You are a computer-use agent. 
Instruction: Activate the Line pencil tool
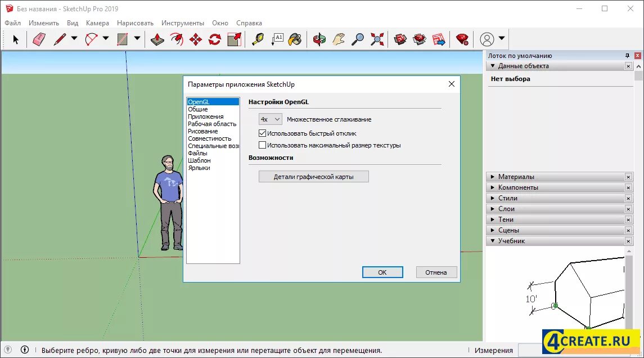tap(60, 39)
